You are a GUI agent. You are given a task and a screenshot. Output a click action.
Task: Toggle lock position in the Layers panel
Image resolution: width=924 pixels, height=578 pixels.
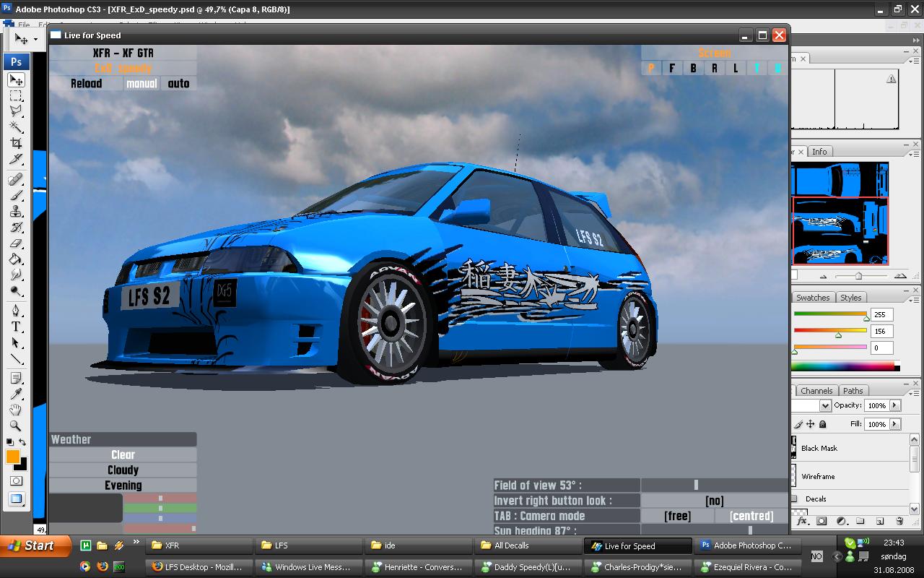811,424
